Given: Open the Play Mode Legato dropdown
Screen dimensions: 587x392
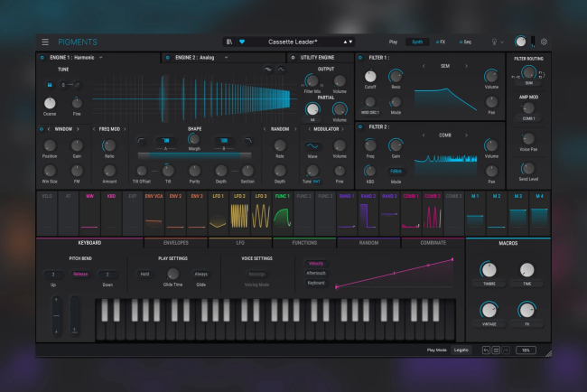Looking at the screenshot, I should click(461, 350).
